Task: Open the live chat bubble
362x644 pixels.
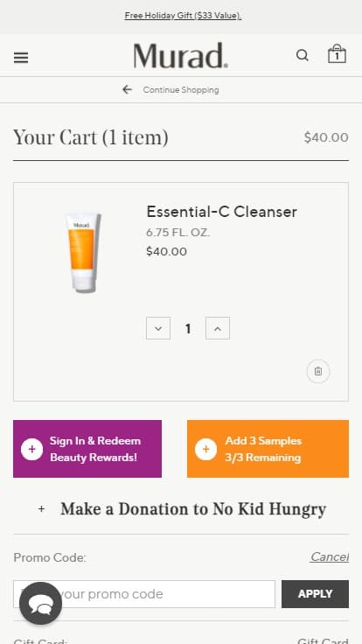Action: tap(40, 604)
